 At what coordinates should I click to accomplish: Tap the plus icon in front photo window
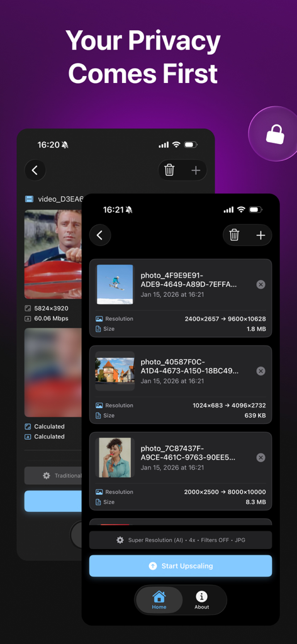[x=261, y=235]
